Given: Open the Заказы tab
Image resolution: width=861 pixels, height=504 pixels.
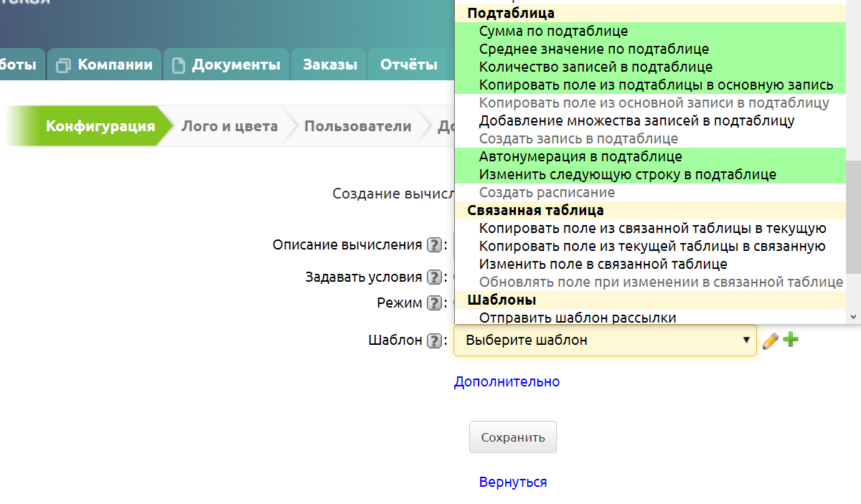Looking at the screenshot, I should (x=329, y=65).
